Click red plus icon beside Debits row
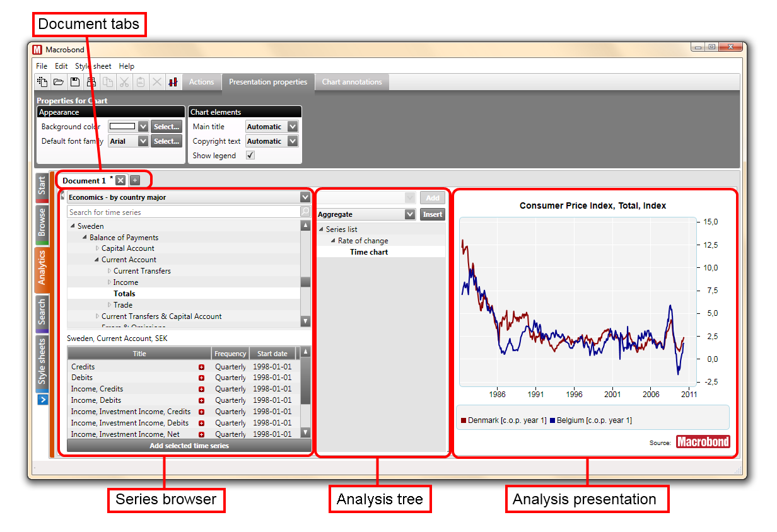Viewport: 777px width, 532px height. click(x=202, y=378)
